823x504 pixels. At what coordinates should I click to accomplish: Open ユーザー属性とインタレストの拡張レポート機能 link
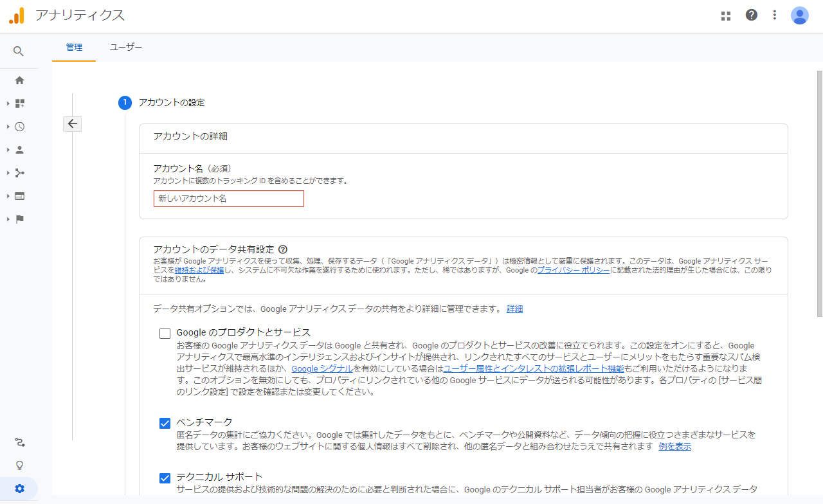tap(534, 369)
